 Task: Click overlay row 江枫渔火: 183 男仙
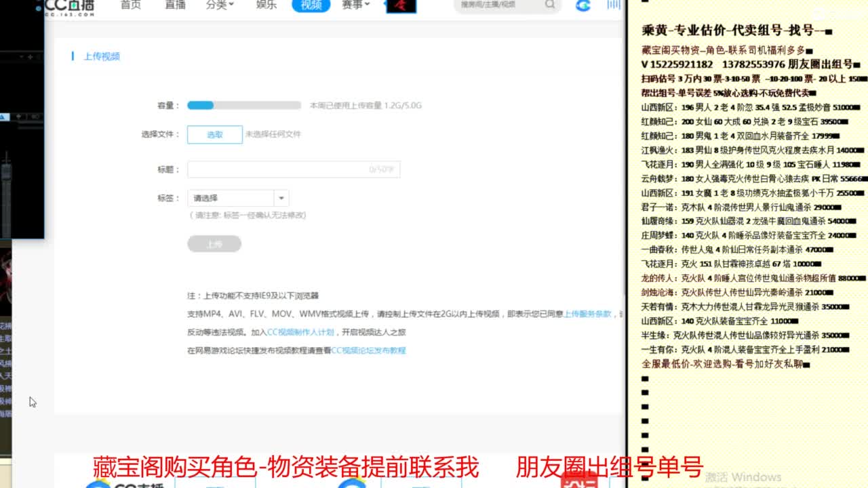tap(751, 150)
